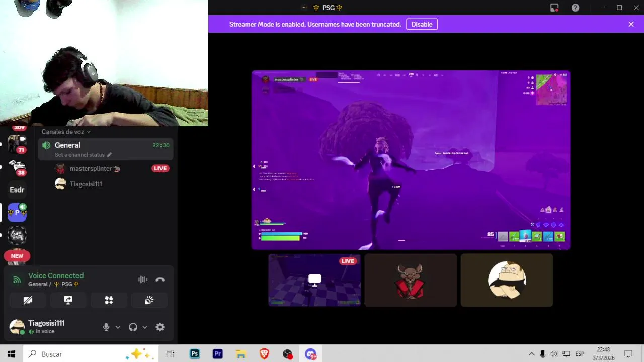Open taskbar network icon
Screen dimensions: 644x362
click(x=566, y=354)
